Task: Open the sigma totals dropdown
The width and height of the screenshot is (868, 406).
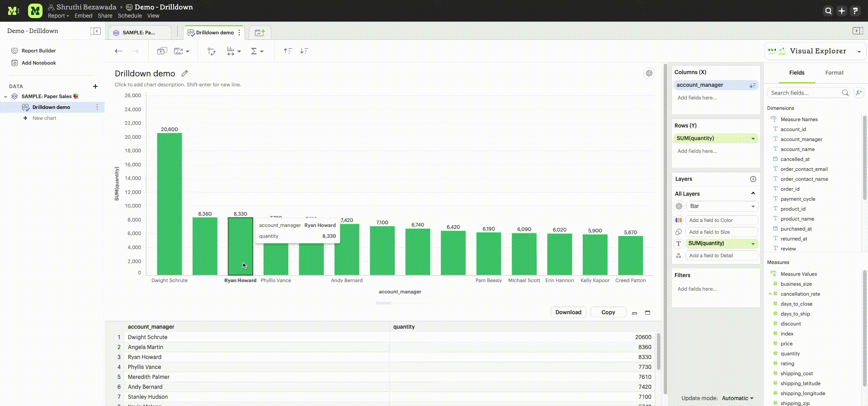Action: [257, 51]
